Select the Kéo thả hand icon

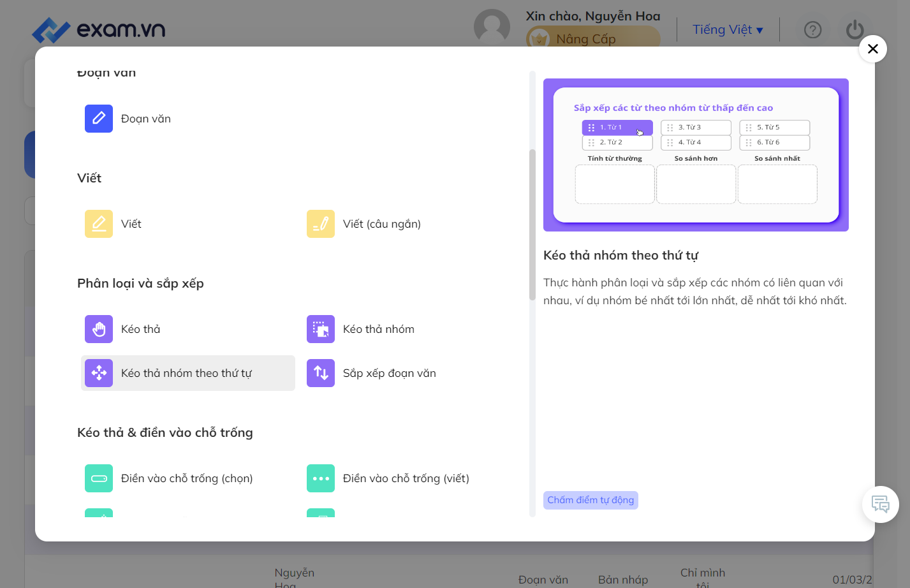pyautogui.click(x=99, y=329)
